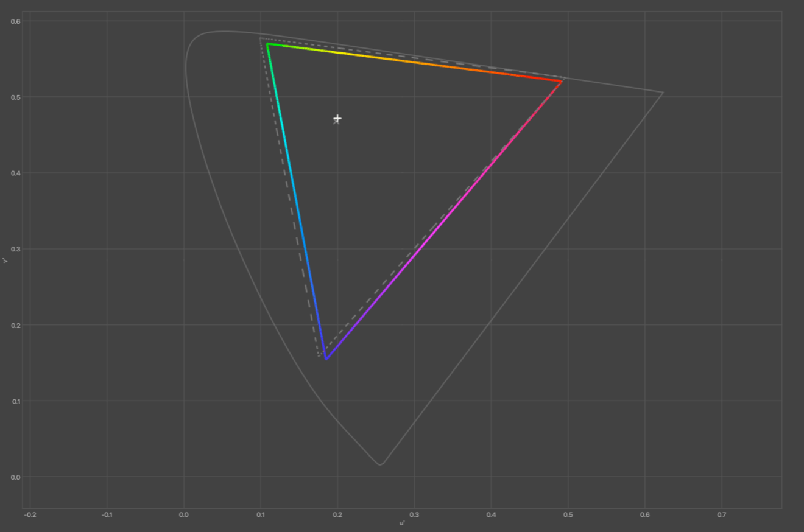Click the 0.4 tick label on the horizontal axis
The width and height of the screenshot is (804, 532).
[x=491, y=515]
